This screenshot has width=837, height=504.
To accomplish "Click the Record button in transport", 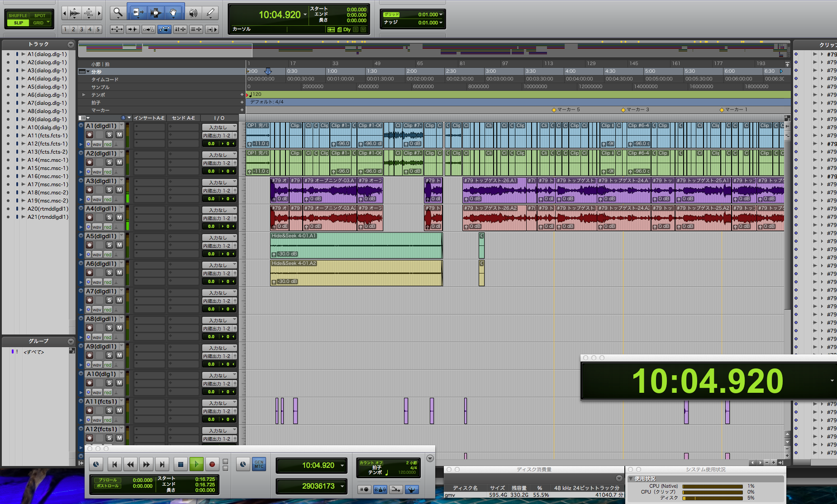I will [x=212, y=464].
